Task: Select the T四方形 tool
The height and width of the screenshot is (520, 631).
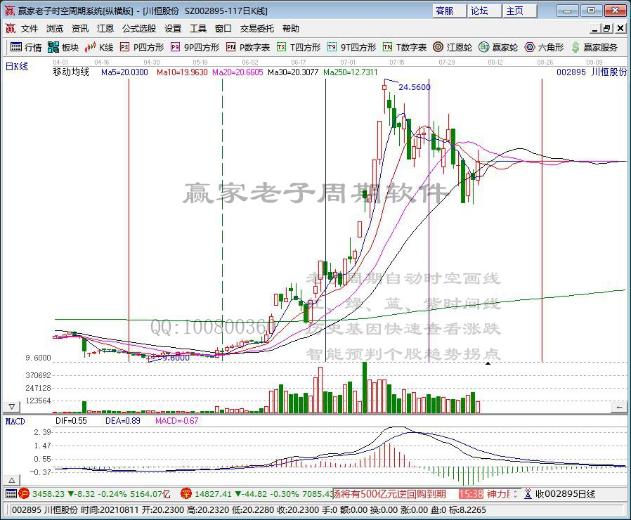Action: (x=299, y=47)
